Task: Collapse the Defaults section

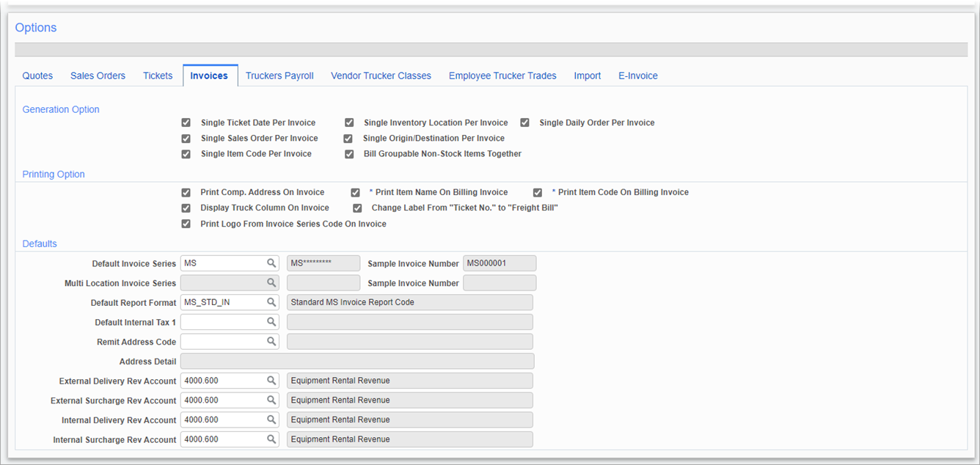Action: click(39, 243)
